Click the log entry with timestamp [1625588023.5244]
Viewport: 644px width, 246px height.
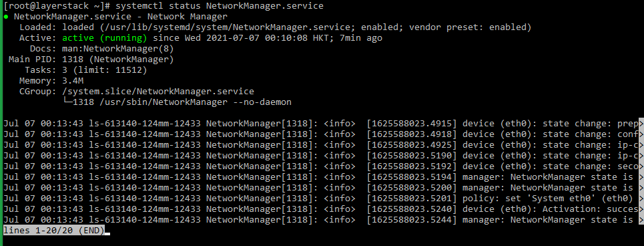point(322,220)
